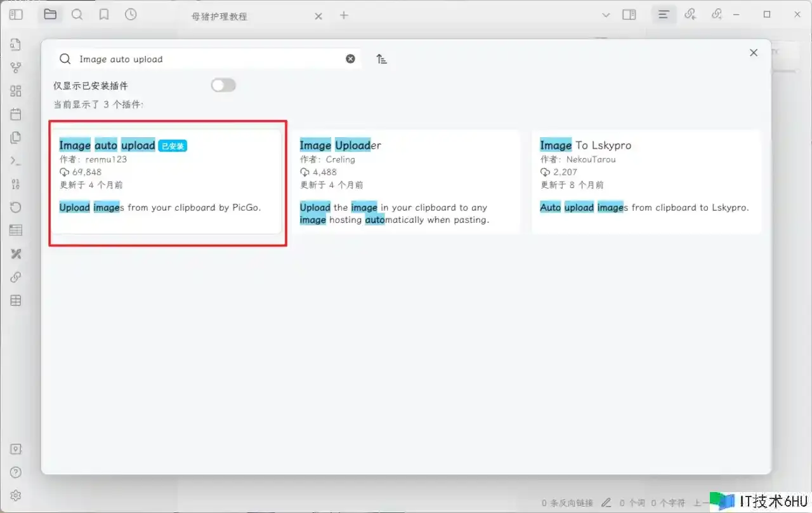The width and height of the screenshot is (812, 513).
Task: Open the recent files clock icon
Action: [x=131, y=15]
